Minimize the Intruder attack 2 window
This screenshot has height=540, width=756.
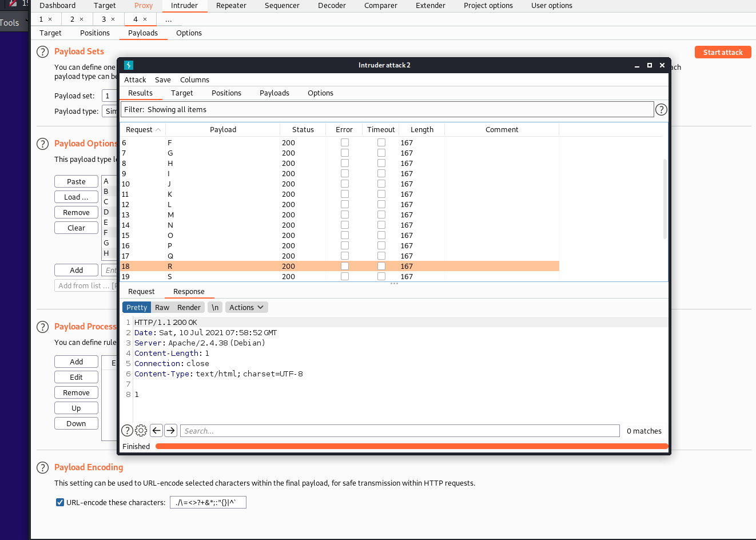(x=637, y=66)
